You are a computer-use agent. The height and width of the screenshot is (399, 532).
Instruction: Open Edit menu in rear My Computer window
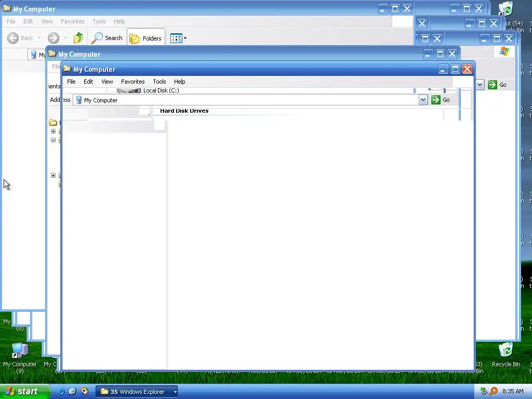(x=28, y=21)
